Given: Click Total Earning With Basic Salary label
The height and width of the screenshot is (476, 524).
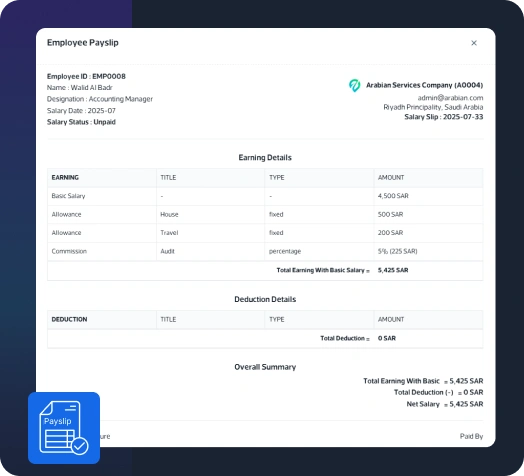Looking at the screenshot, I should point(323,270).
